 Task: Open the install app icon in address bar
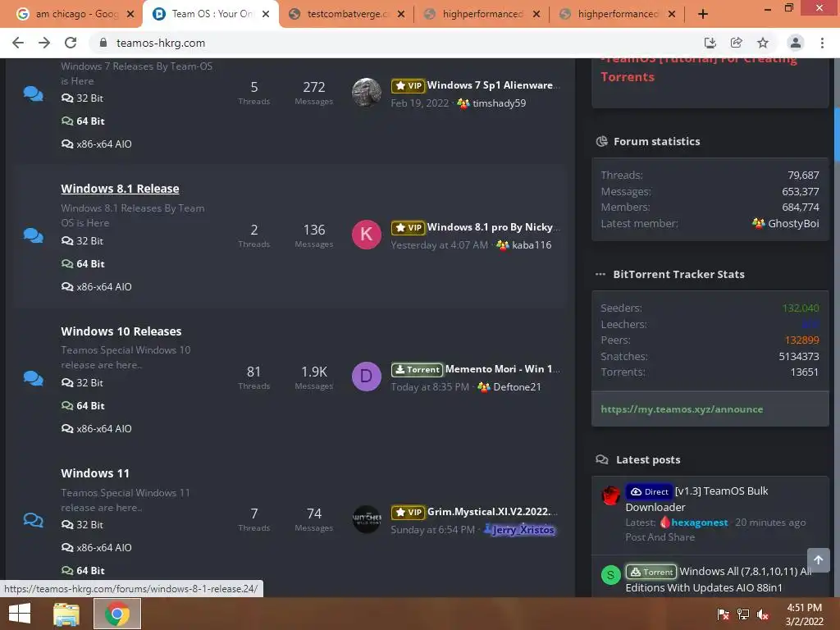[x=710, y=43]
